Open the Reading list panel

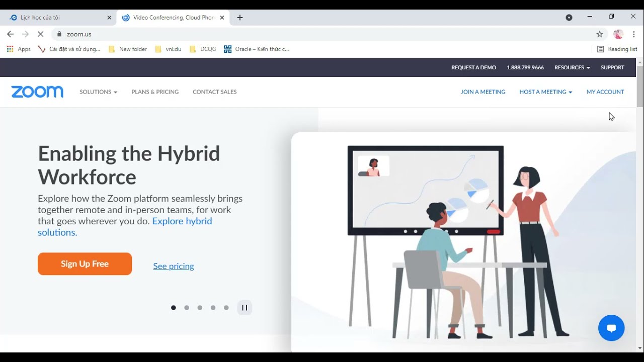coord(617,49)
